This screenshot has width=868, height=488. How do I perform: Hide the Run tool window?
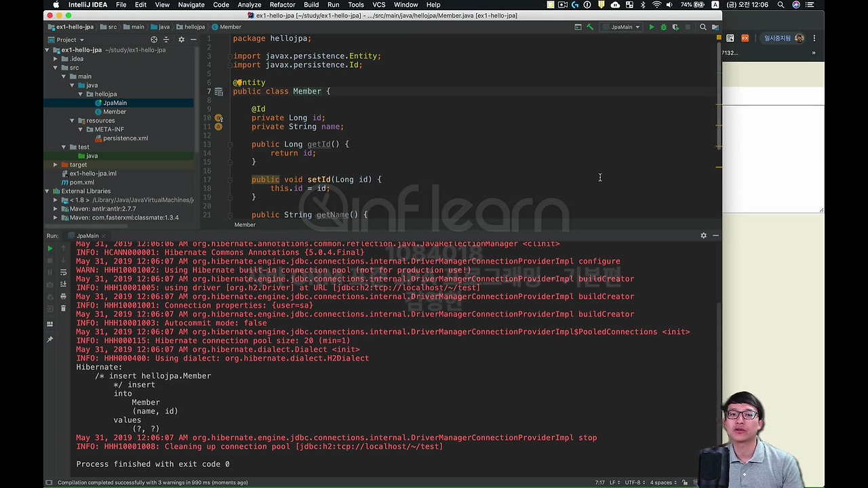(715, 235)
